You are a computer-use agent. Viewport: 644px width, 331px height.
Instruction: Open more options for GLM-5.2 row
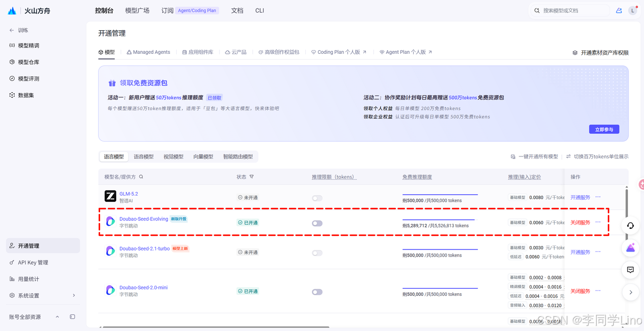point(598,197)
